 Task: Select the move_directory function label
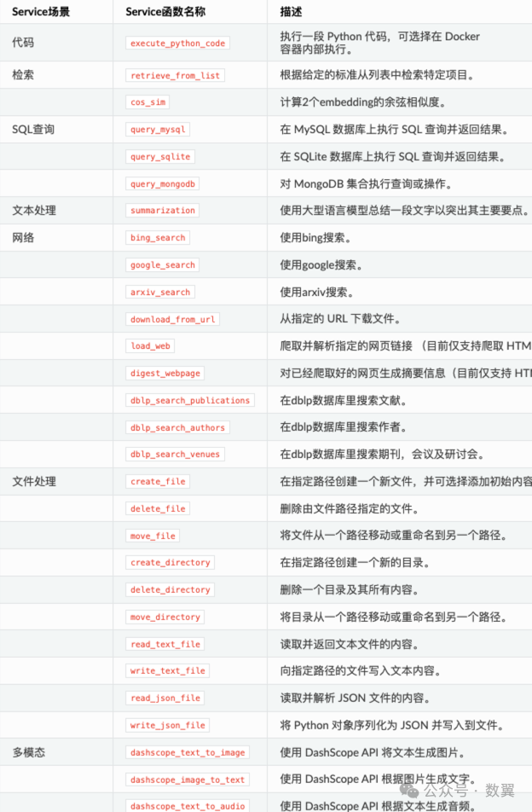pos(165,617)
